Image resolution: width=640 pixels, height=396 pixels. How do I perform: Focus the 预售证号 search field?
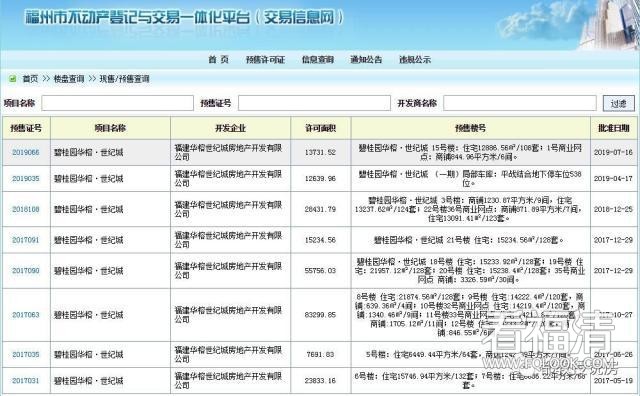[x=314, y=103]
